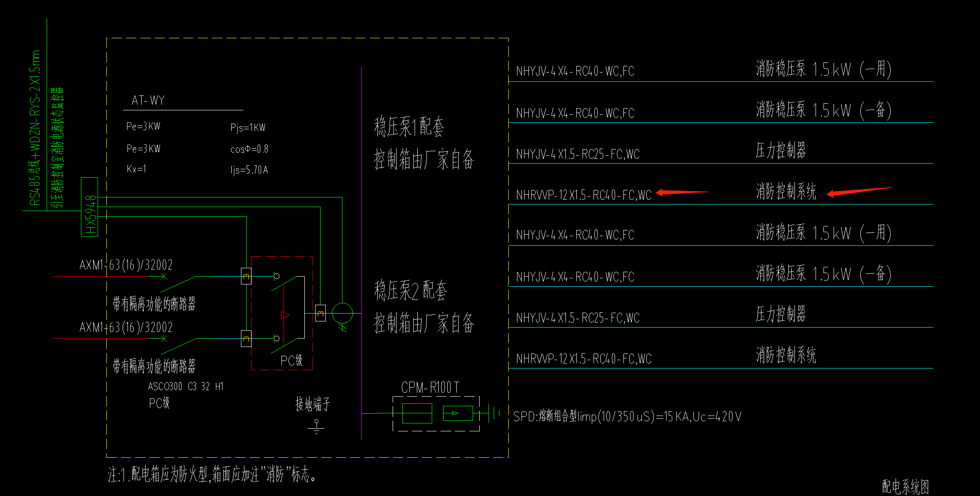980x496 pixels.
Task: Select the 稳压泵2配套 text
Action: coord(411,291)
